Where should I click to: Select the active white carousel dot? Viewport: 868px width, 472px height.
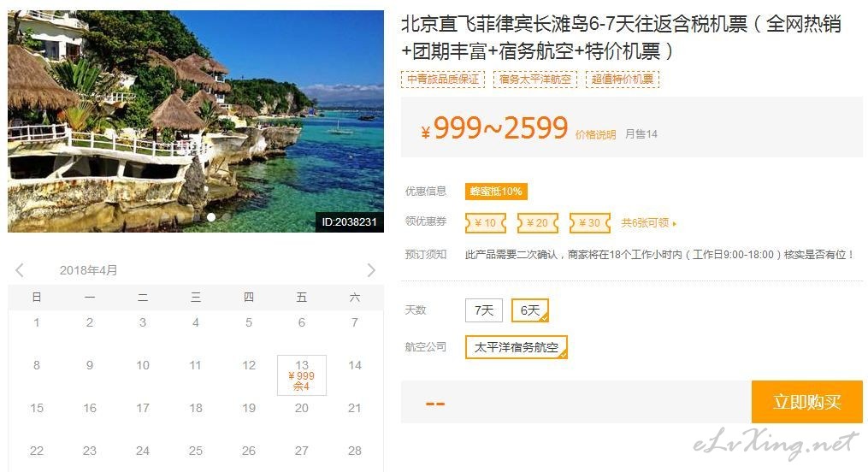211,217
